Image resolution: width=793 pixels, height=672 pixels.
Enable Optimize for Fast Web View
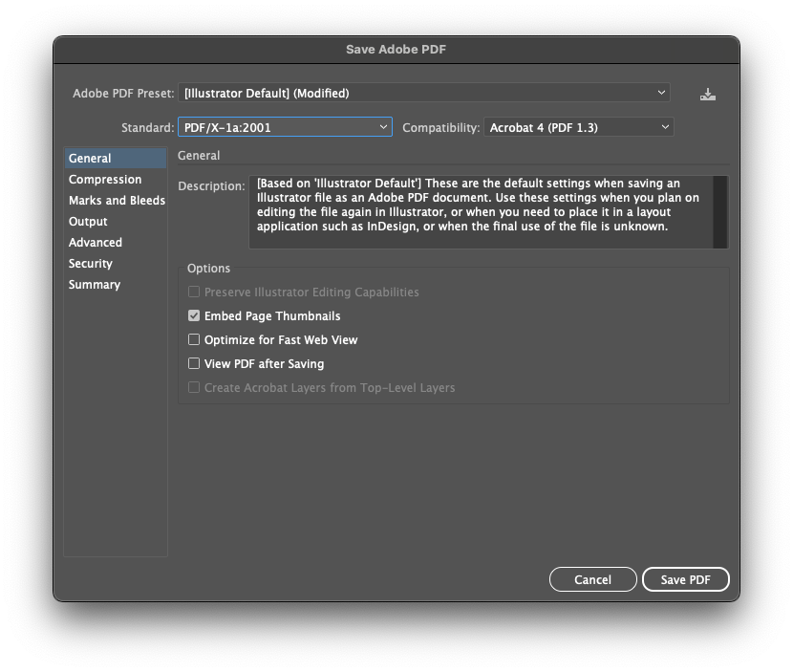click(x=194, y=340)
